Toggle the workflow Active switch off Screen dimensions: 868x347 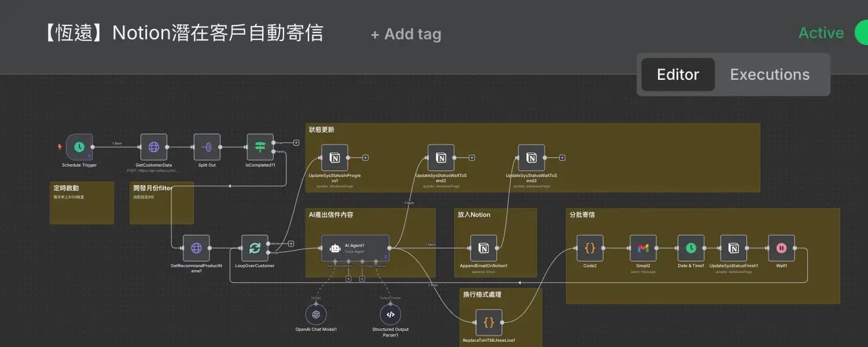(x=863, y=33)
